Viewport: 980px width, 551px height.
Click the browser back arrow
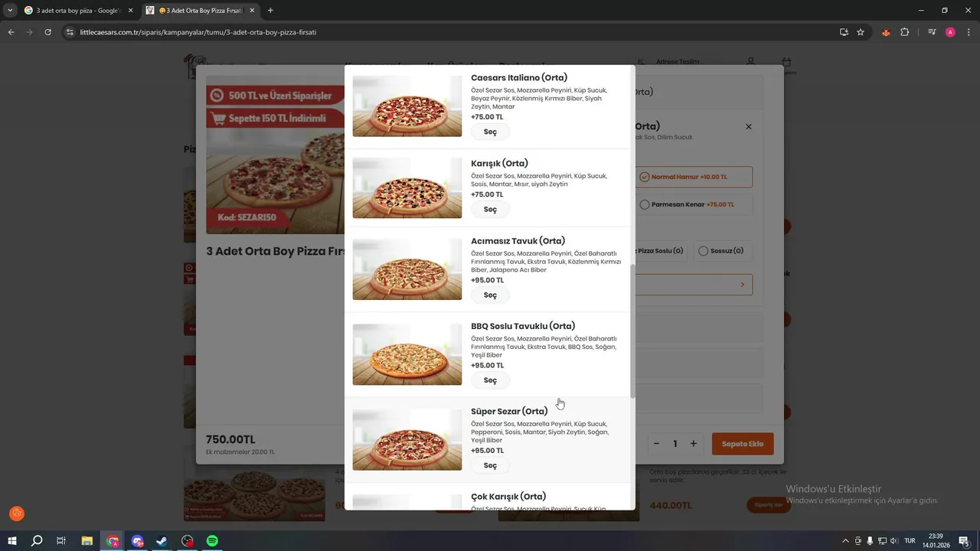tap(11, 32)
